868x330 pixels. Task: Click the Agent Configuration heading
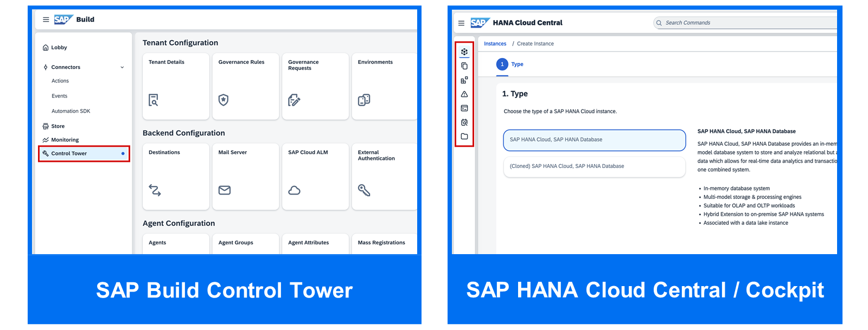(179, 223)
